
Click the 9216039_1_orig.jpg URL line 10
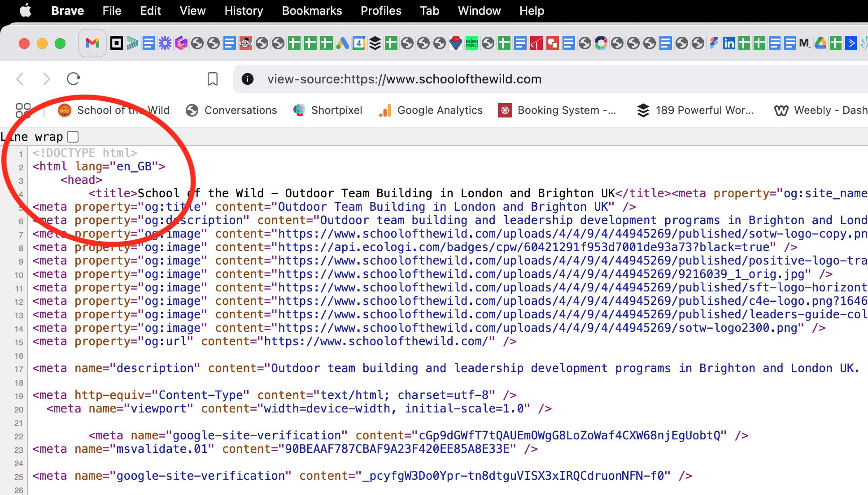[x=541, y=274]
